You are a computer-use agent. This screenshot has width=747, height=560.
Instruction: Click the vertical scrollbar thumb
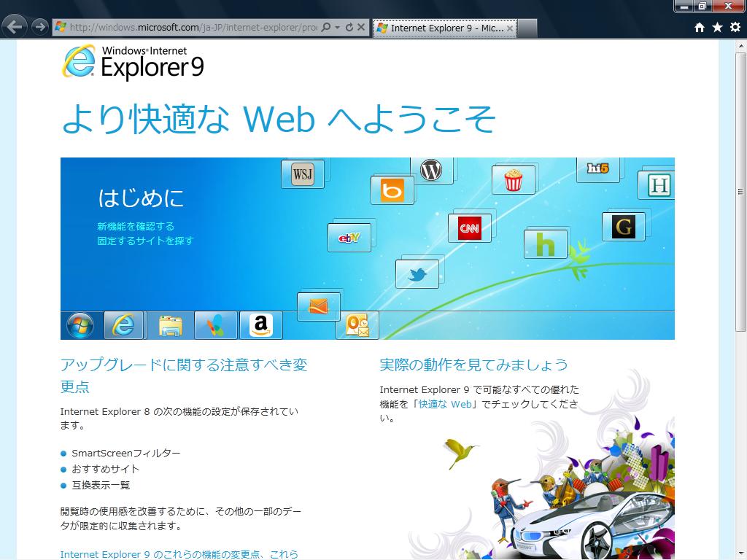[x=740, y=192]
